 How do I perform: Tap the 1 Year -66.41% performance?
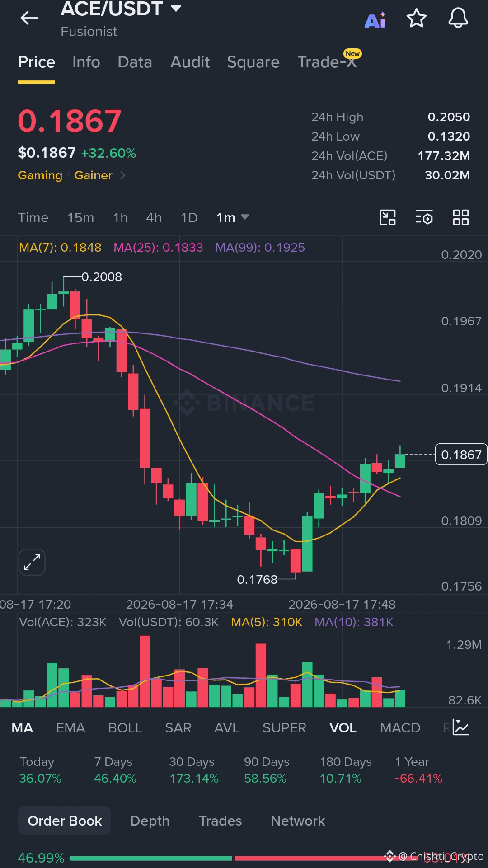418,770
